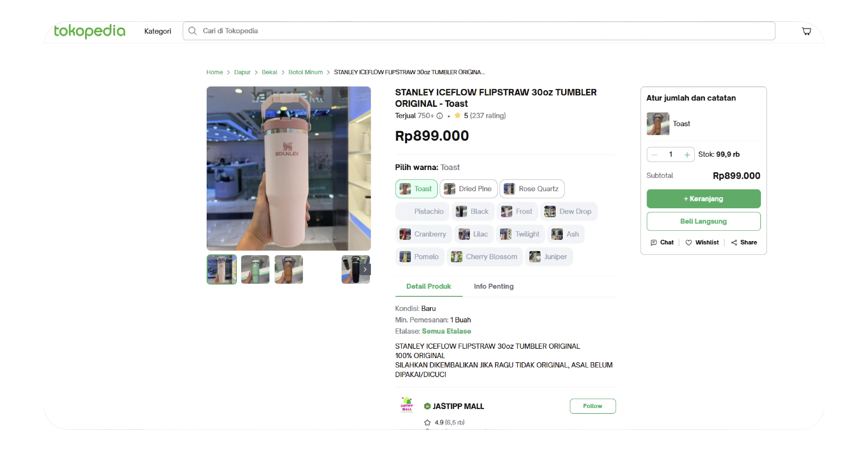Open the Detail Produk tab
This screenshot has width=868, height=451.
coord(429,286)
